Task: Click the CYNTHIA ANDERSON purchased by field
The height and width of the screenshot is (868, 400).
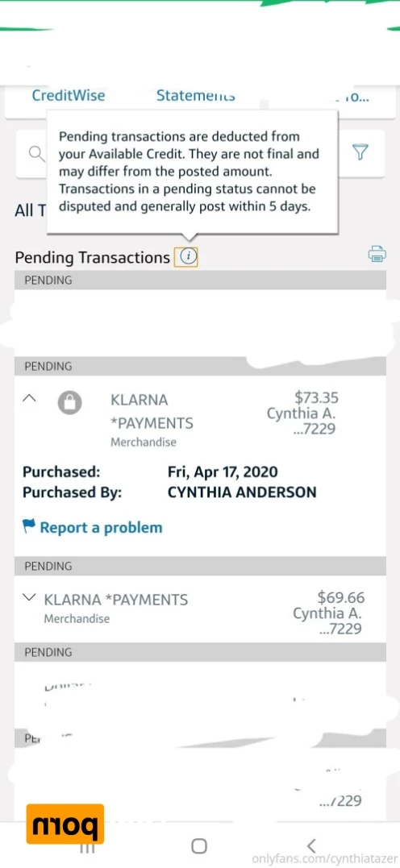Action: [242, 492]
